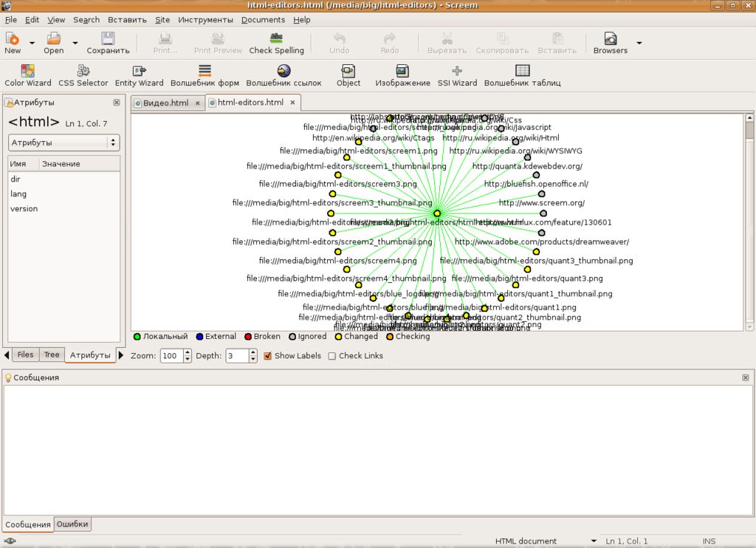Enable the Check Links checkbox

(331, 356)
